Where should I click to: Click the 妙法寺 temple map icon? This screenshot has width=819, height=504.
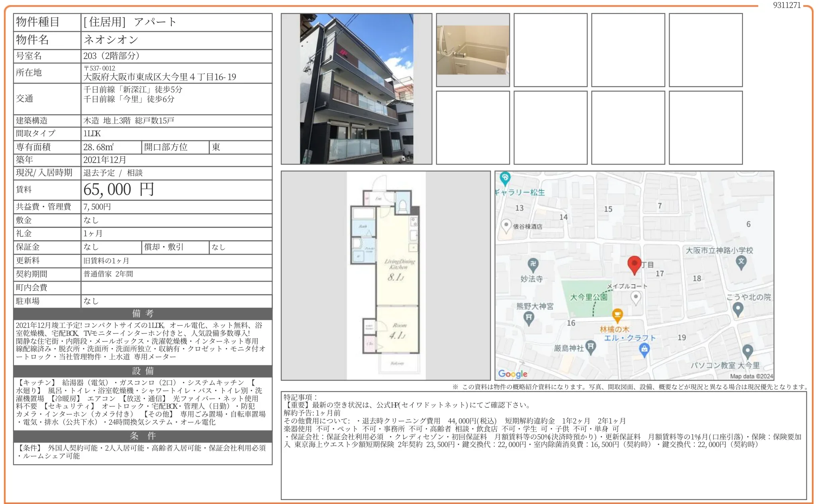pyautogui.click(x=533, y=264)
